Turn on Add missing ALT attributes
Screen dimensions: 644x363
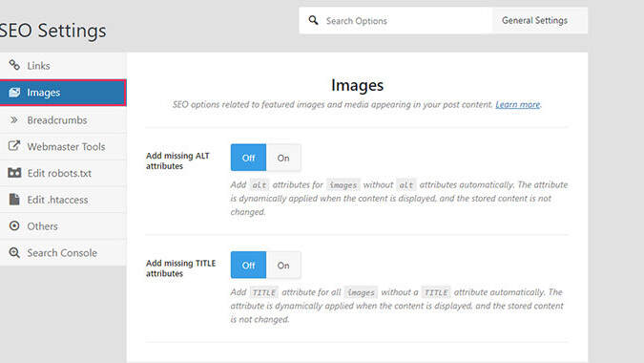tap(283, 158)
